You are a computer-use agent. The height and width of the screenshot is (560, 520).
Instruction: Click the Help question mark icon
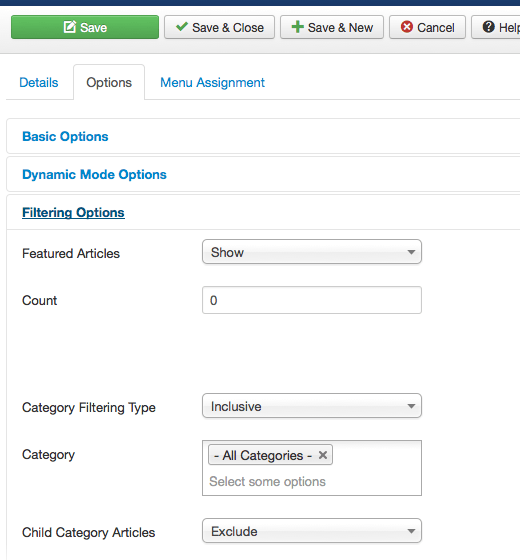click(x=489, y=27)
